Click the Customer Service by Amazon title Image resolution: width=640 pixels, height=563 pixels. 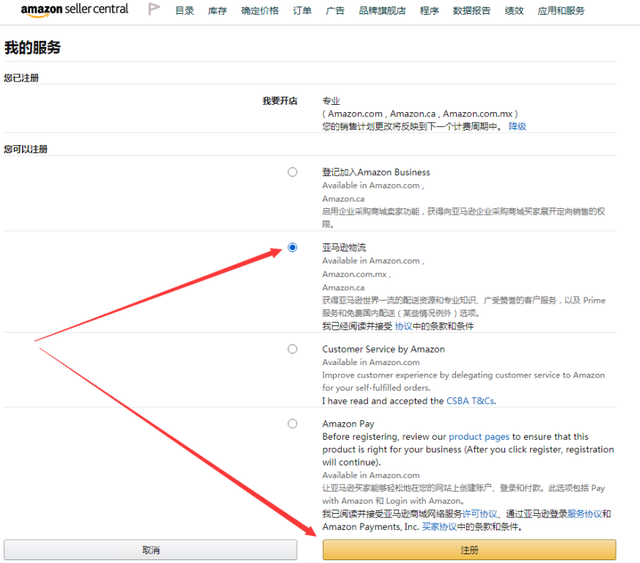click(x=383, y=349)
